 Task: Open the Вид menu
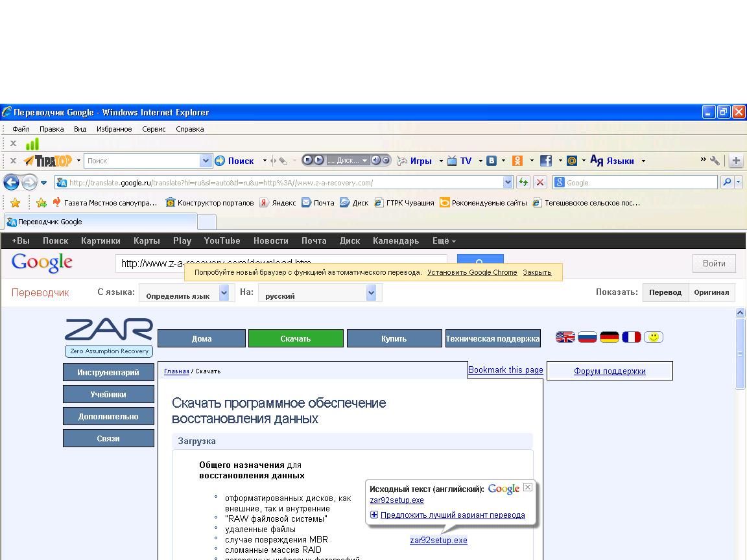(x=80, y=129)
